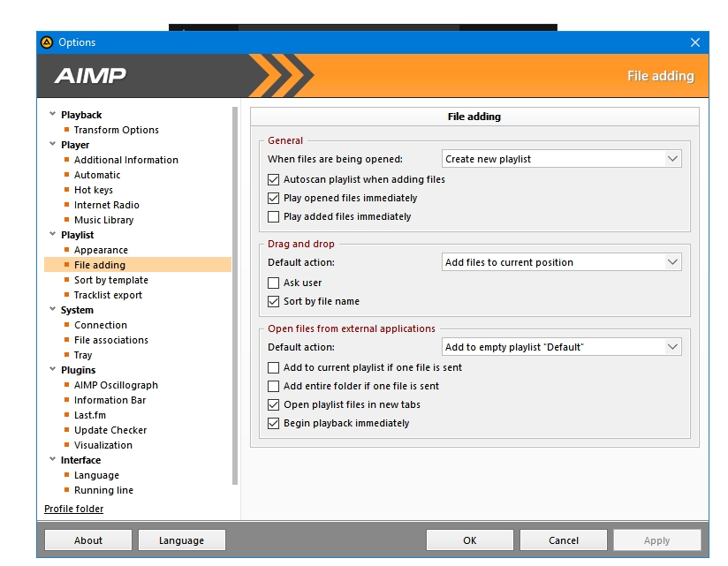Open Connection settings page

click(101, 325)
